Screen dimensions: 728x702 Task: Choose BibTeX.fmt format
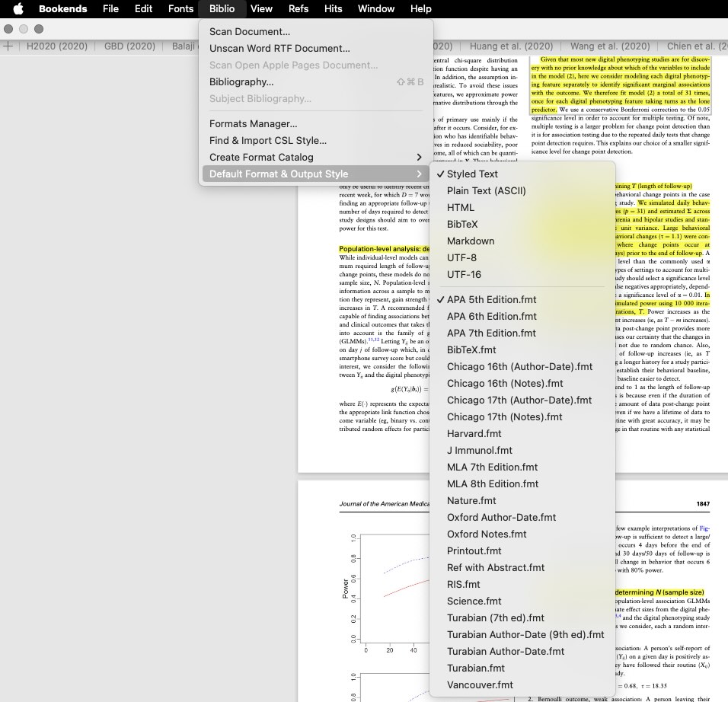tap(522, 349)
